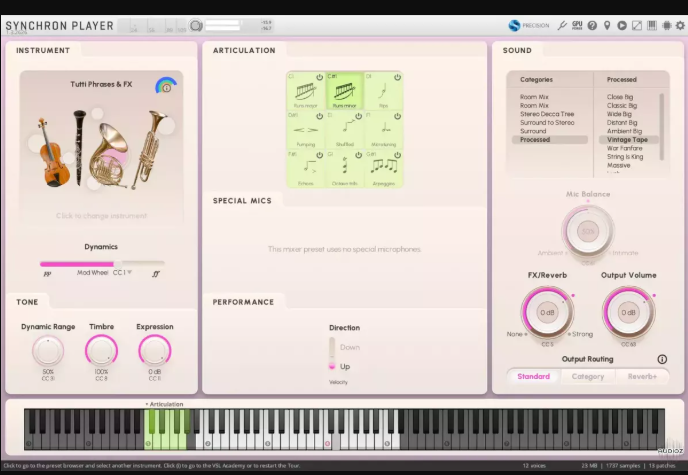Click the Output Routing info icon
688x475 pixels.
pos(662,359)
